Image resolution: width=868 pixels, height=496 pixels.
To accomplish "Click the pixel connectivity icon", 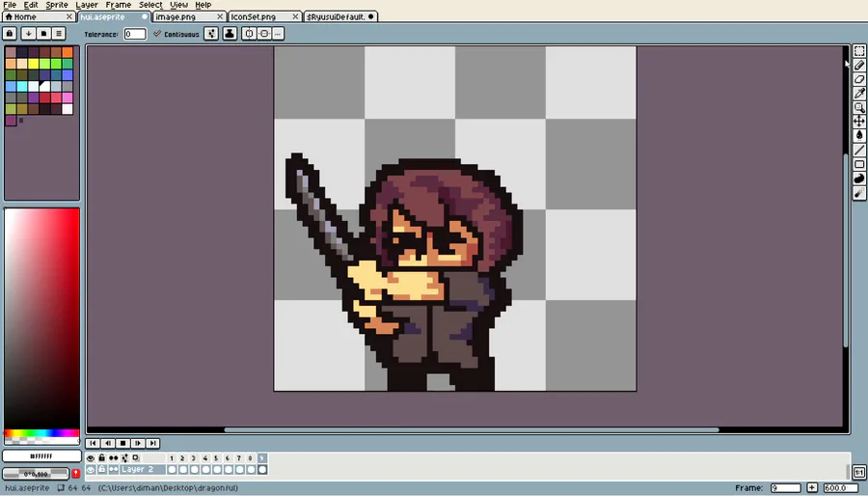I will pyautogui.click(x=211, y=34).
